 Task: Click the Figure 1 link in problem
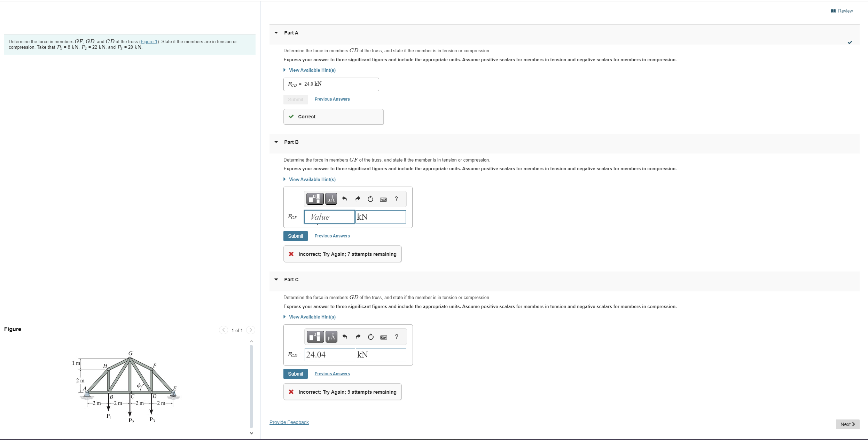(x=149, y=41)
